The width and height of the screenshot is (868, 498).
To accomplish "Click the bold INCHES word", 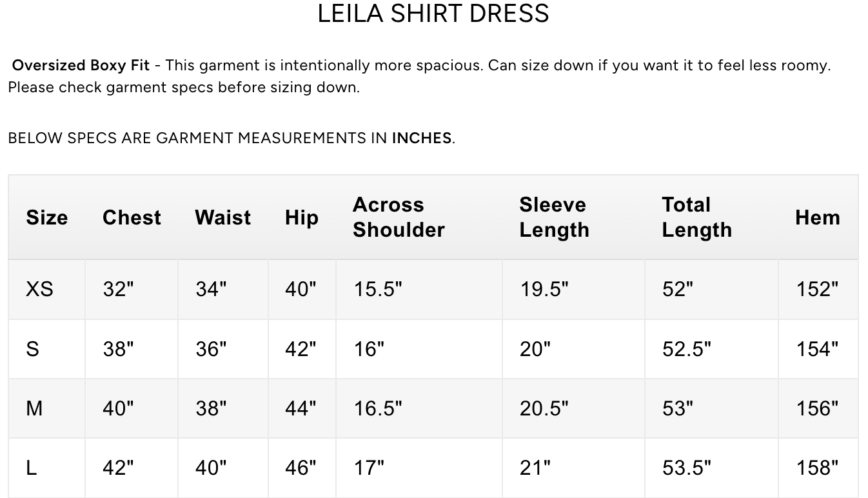I will (x=421, y=138).
